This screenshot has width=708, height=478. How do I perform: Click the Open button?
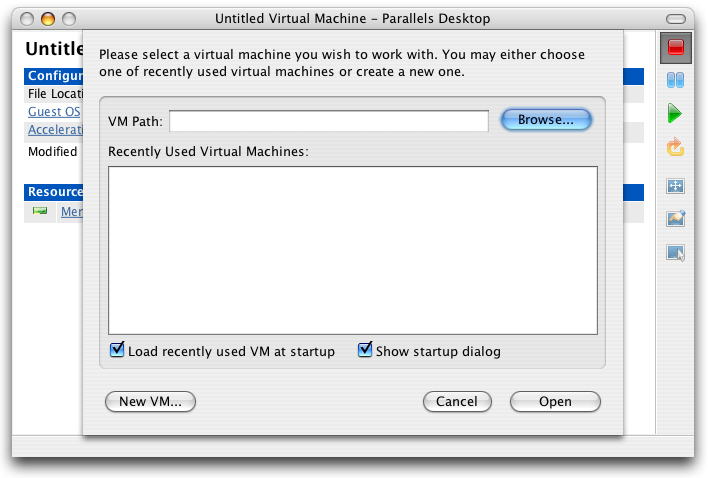pyautogui.click(x=555, y=401)
